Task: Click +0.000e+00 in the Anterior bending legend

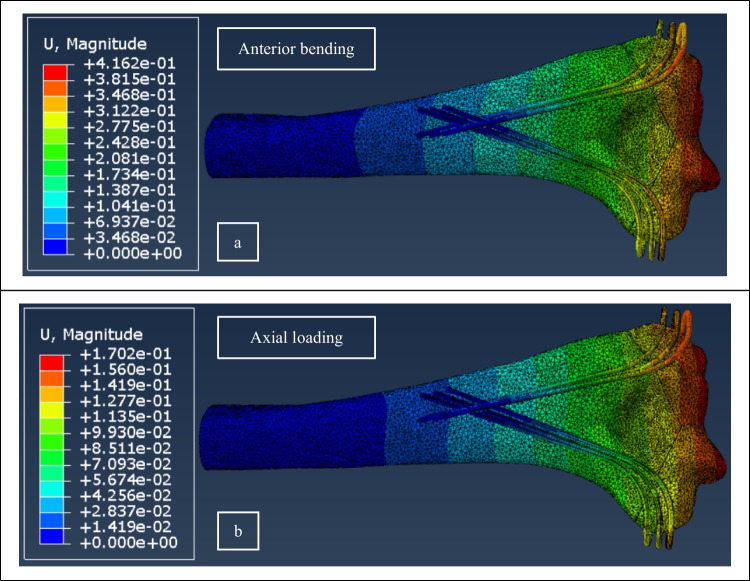Action: (132, 253)
